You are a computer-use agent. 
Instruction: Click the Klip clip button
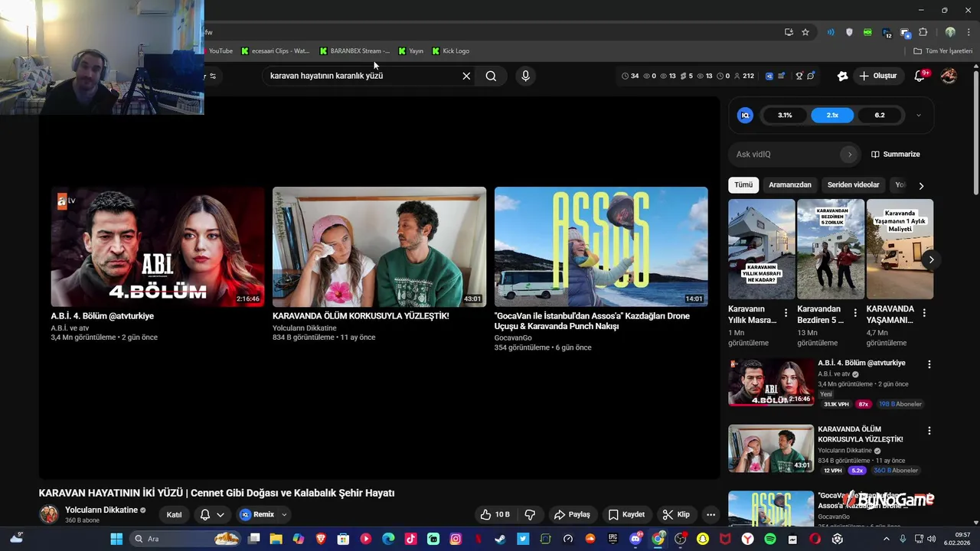click(x=676, y=514)
